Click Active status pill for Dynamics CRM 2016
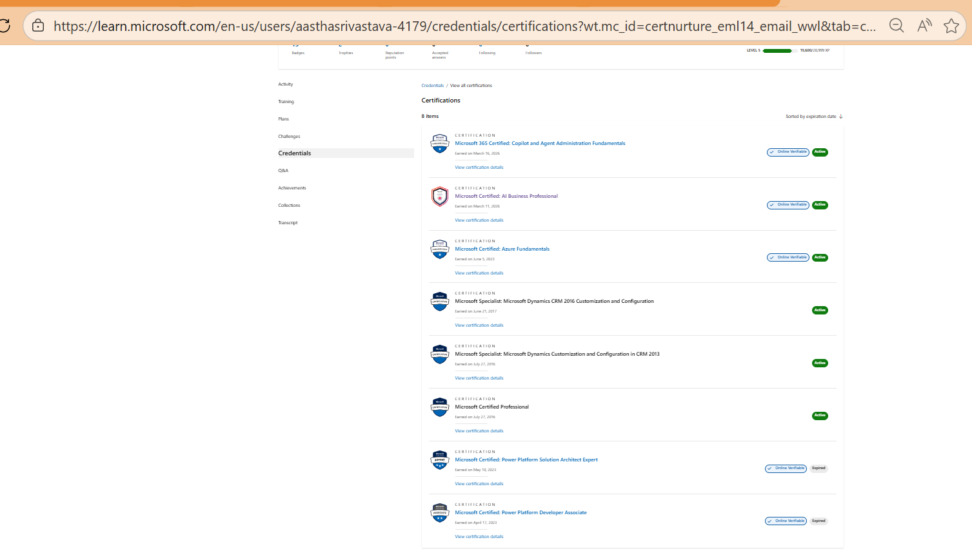972x560 pixels. [x=820, y=310]
